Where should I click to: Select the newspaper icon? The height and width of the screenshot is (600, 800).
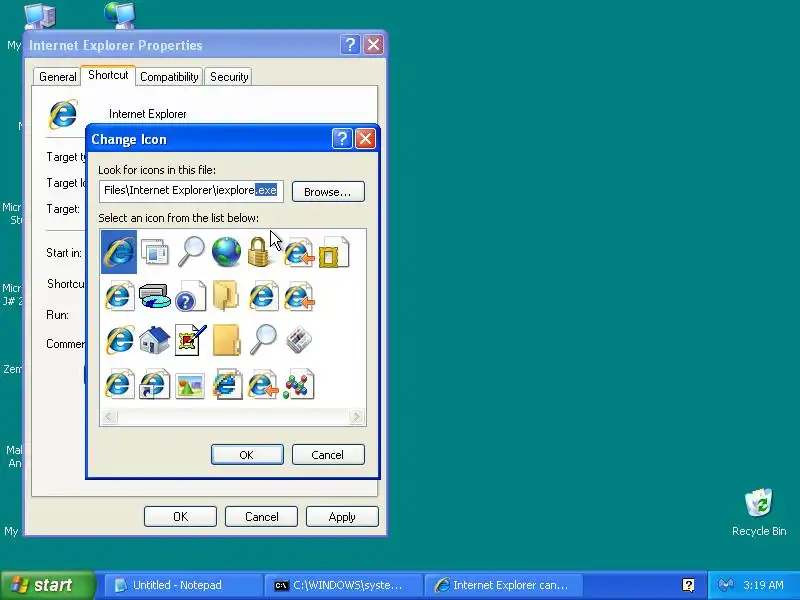pos(298,340)
